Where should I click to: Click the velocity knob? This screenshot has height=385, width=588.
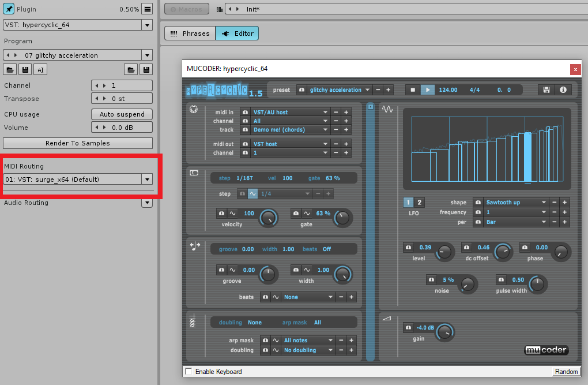click(268, 218)
